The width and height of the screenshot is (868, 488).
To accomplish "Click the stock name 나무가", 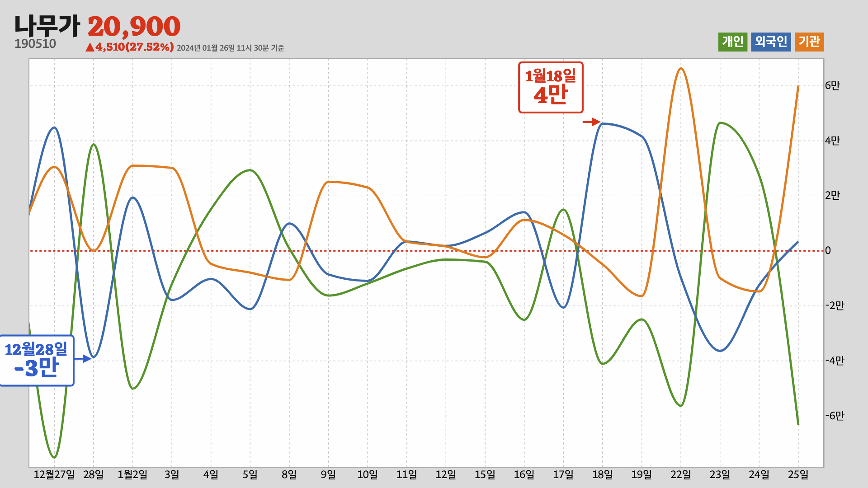I will click(47, 26).
